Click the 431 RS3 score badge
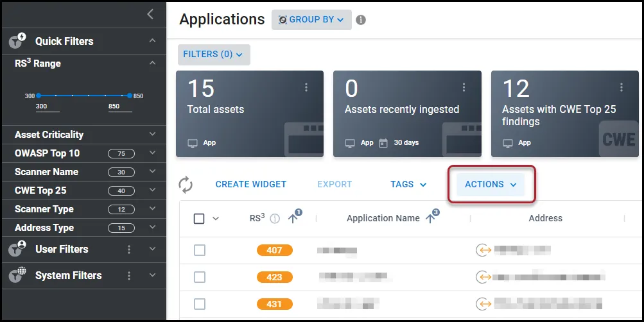The image size is (644, 322). [274, 304]
